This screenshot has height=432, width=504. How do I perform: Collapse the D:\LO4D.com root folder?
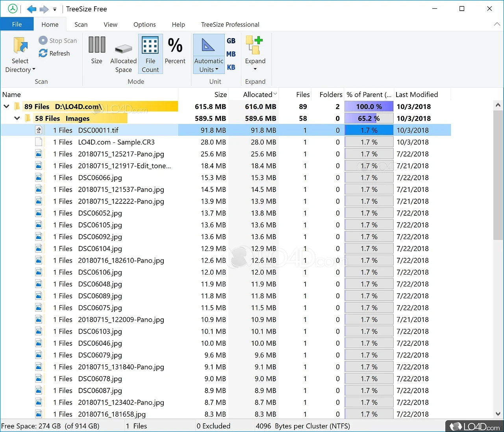(6, 107)
